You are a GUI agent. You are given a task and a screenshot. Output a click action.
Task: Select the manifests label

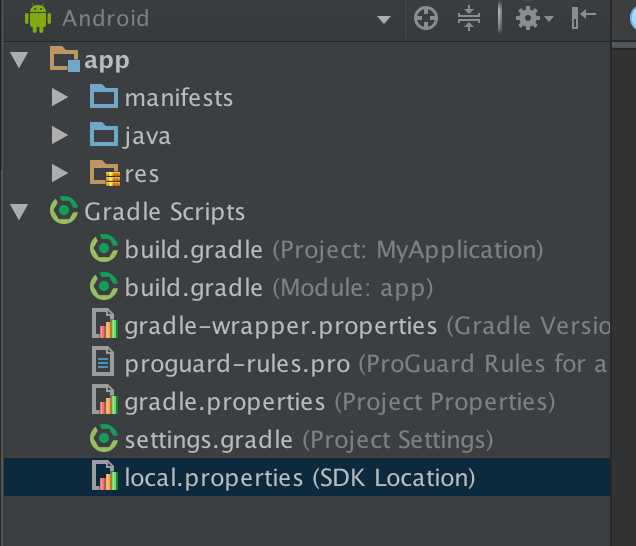179,98
